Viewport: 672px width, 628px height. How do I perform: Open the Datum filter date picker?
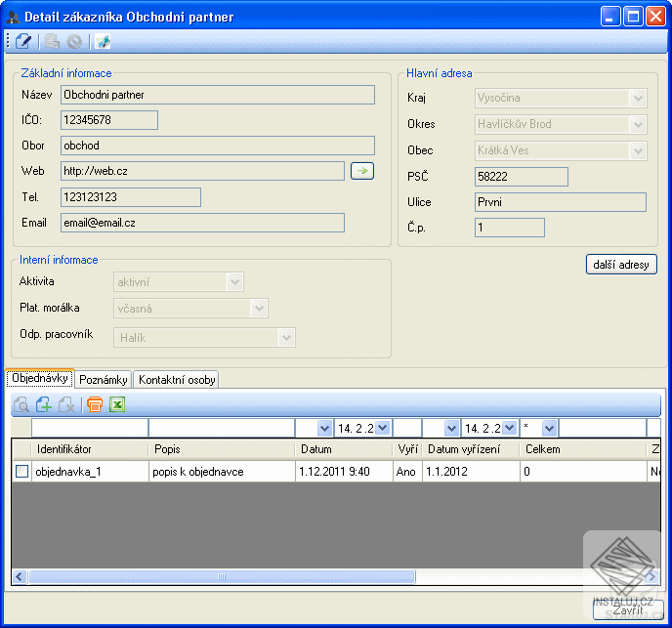click(383, 428)
